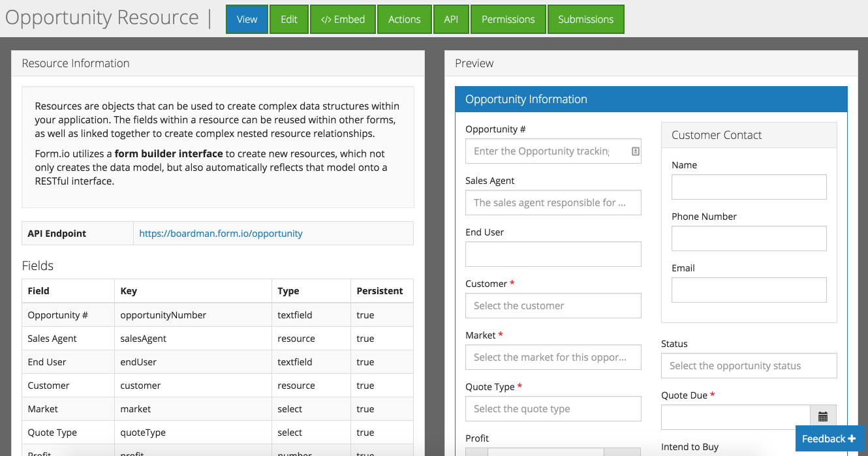The image size is (868, 456).
Task: Open the Customer select dropdown
Action: [x=553, y=306]
